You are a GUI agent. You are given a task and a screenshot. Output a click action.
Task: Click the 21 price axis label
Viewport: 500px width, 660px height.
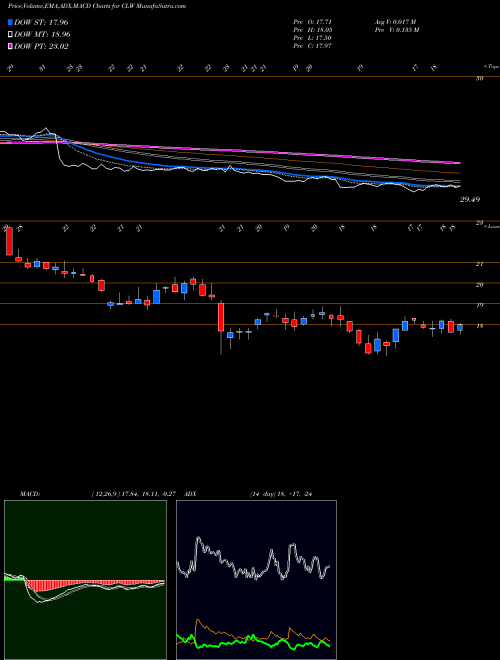pos(479,264)
